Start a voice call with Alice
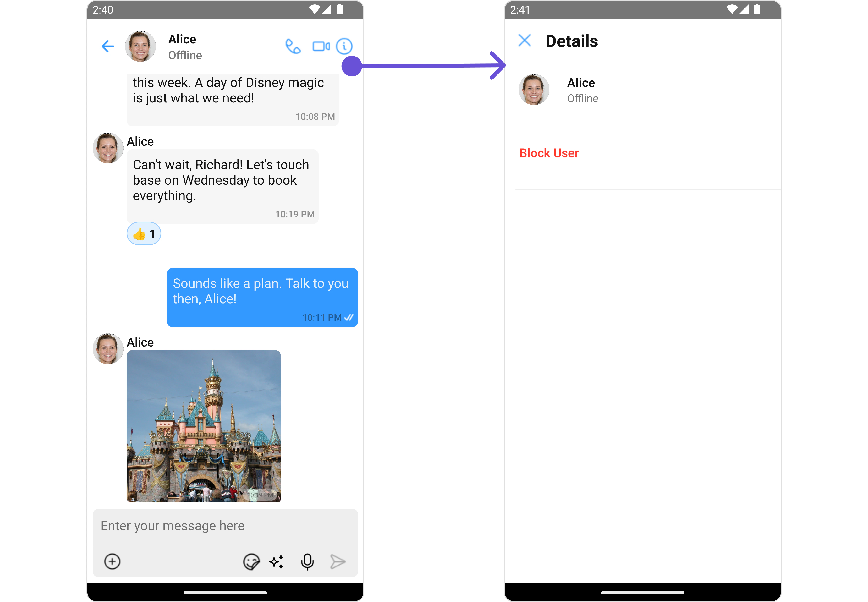The height and width of the screenshot is (602, 868). 293,46
